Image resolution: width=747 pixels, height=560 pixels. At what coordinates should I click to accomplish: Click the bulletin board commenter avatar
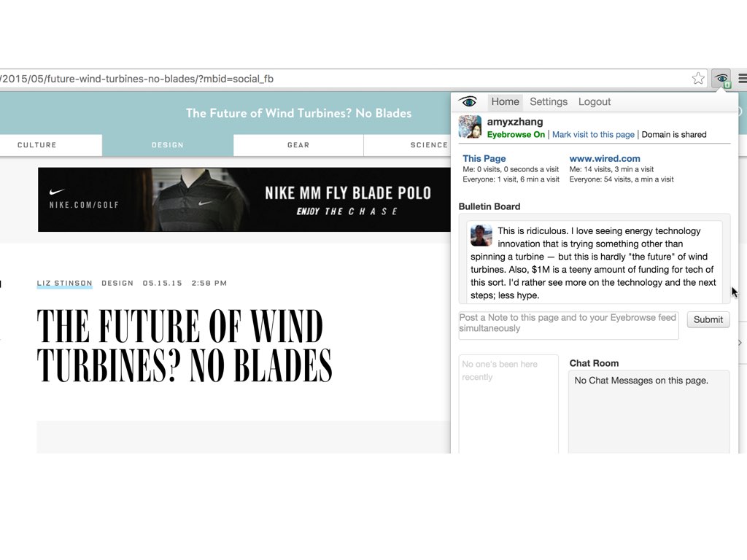tap(481, 236)
